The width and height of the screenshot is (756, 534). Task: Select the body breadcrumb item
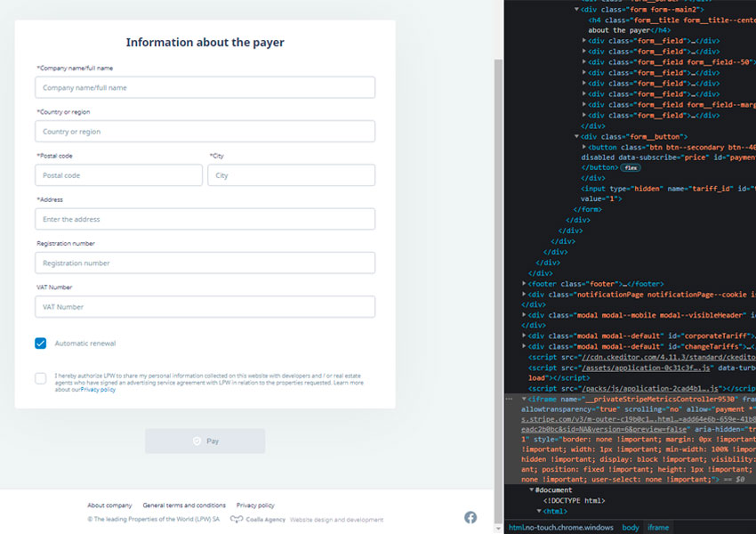[x=631, y=527]
